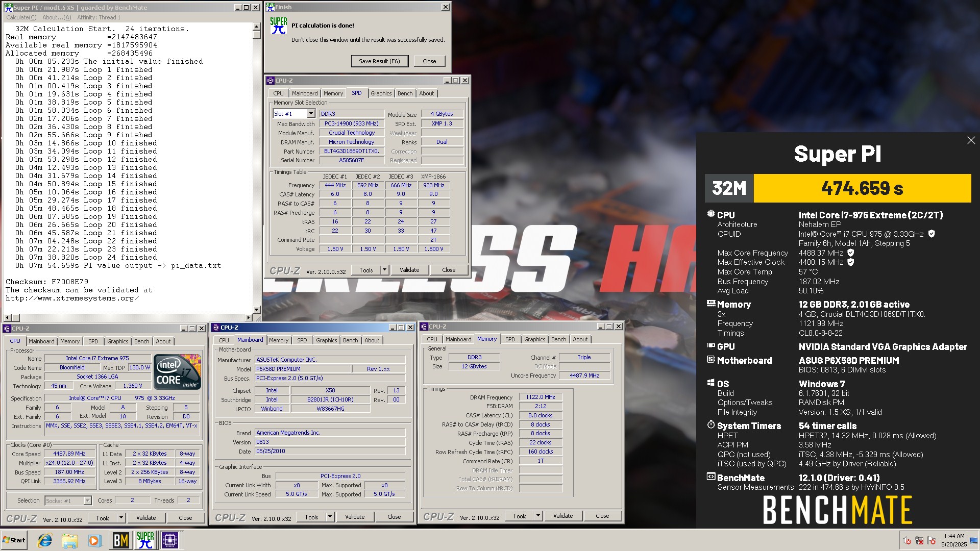Click the CPU section icon in BenchMate panel
Image resolution: width=980 pixels, height=551 pixels.
coord(710,214)
